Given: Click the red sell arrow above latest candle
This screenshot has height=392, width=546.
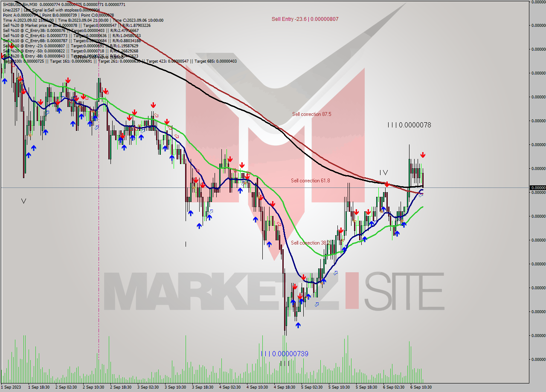Looking at the screenshot, I should click(x=423, y=155).
